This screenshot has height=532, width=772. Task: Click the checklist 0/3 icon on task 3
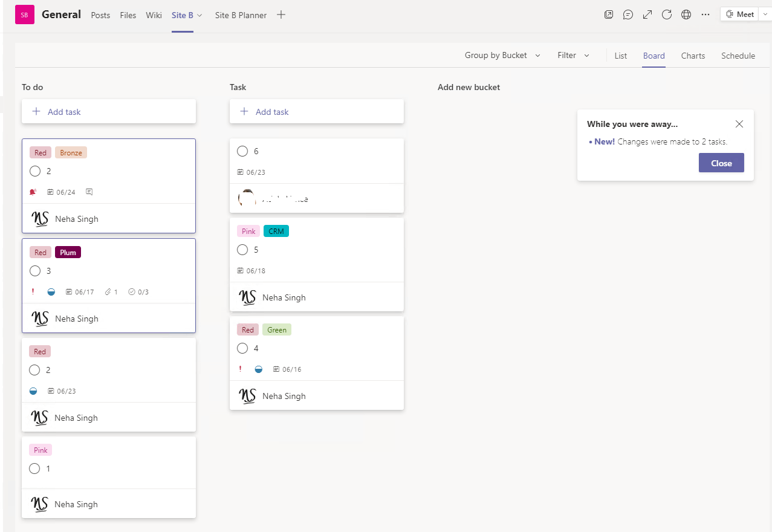tap(132, 292)
